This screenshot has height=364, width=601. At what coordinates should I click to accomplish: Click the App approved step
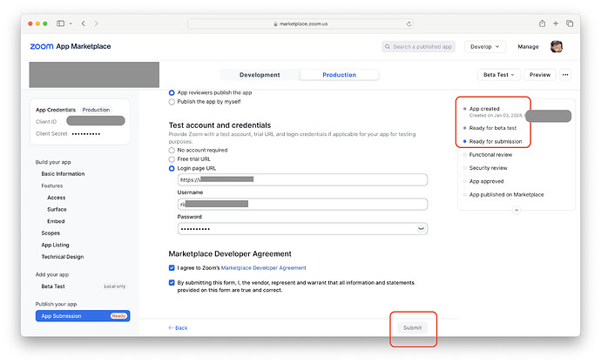tap(486, 182)
